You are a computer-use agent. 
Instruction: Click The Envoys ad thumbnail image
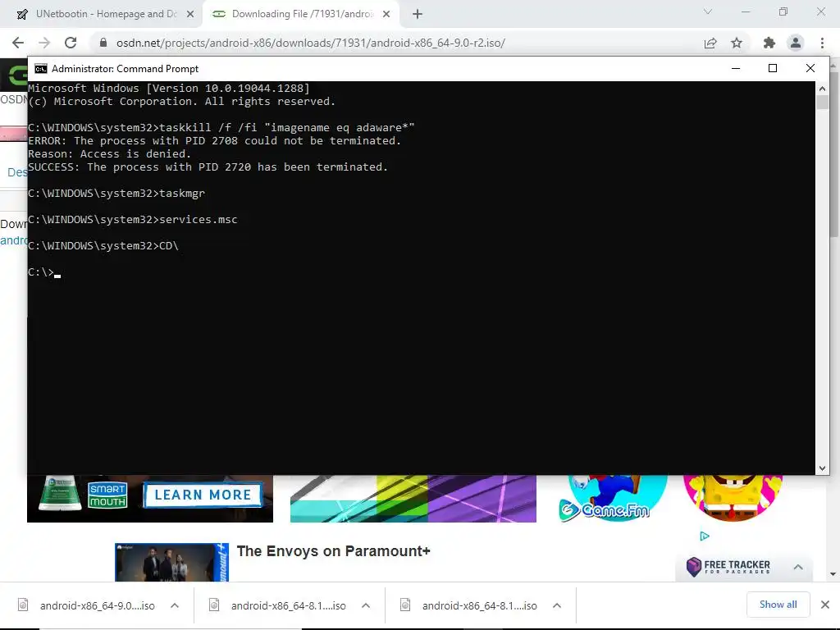point(171,562)
